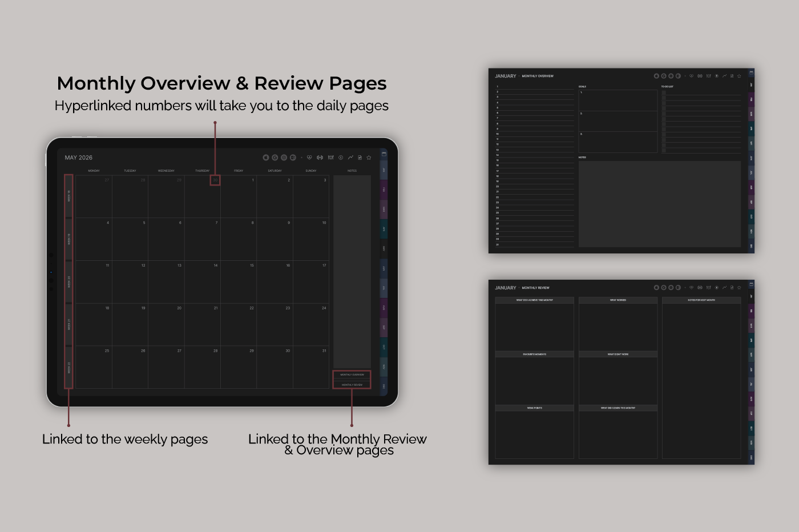The width and height of the screenshot is (799, 532).
Task: Open the finance dollar coin icon
Action: click(341, 158)
